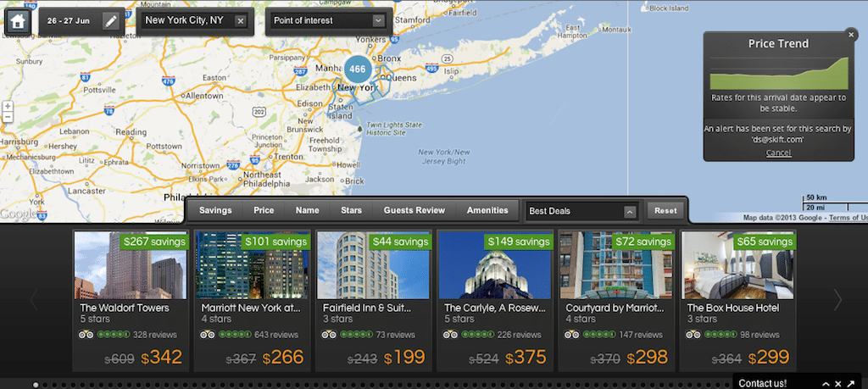Click the $299 Box House price

pos(769,358)
